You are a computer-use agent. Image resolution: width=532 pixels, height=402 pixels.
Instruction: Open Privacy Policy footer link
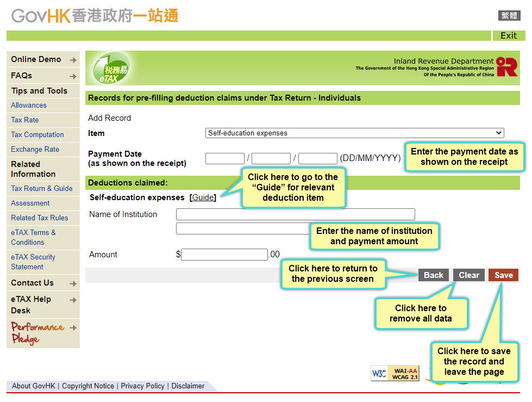(x=142, y=386)
